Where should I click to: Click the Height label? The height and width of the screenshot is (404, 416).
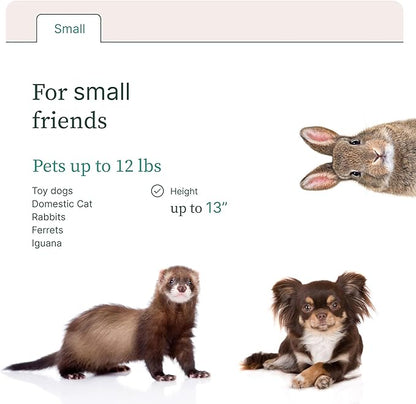coord(184,191)
